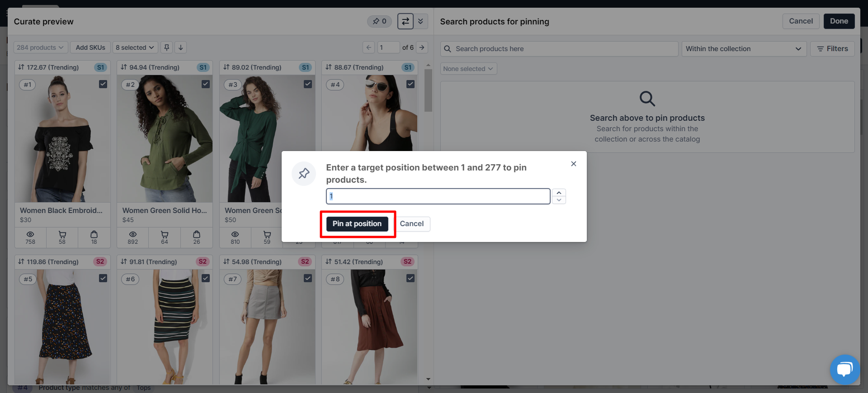
Task: Click the product grid vertical scrollbar thumb
Action: (x=428, y=90)
